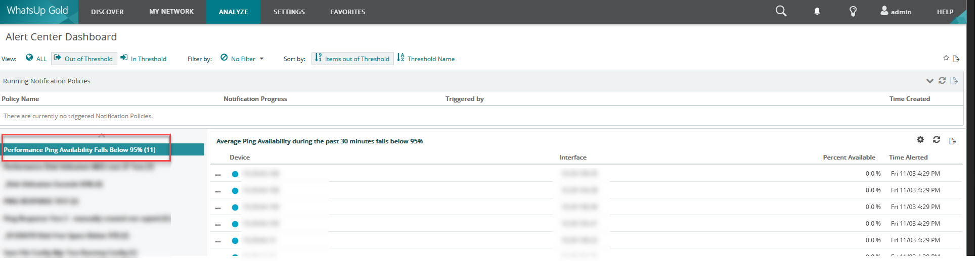
Task: Click the Interface column header
Action: tap(572, 157)
